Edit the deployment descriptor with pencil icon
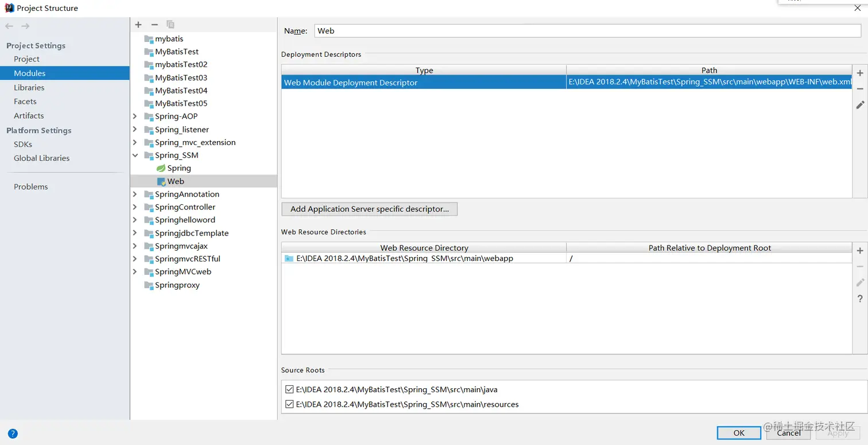Screen dimensions: 868x445 [859, 105]
